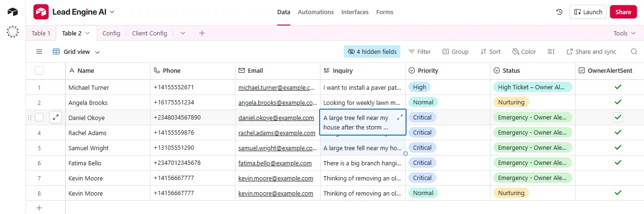Open Status dropdown for Angela Brooks

pos(511,102)
